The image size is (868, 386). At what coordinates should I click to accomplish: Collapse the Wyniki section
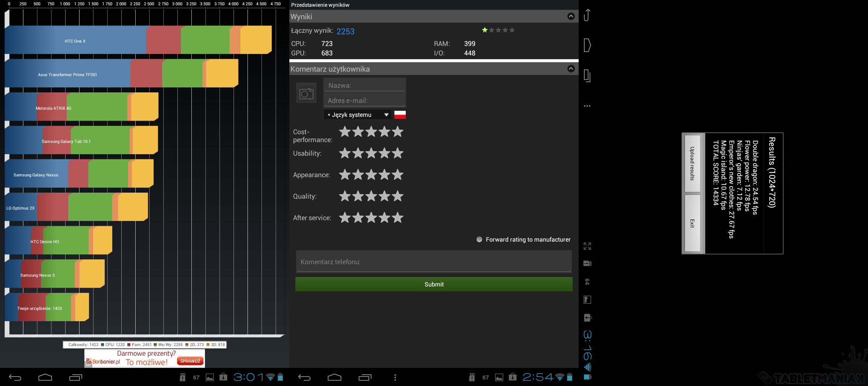click(571, 16)
